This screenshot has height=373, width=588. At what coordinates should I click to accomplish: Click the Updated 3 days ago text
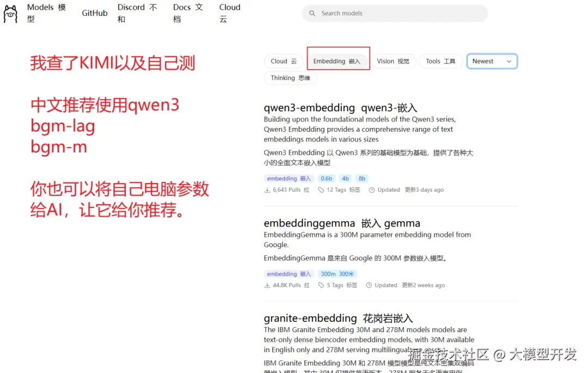[411, 190]
